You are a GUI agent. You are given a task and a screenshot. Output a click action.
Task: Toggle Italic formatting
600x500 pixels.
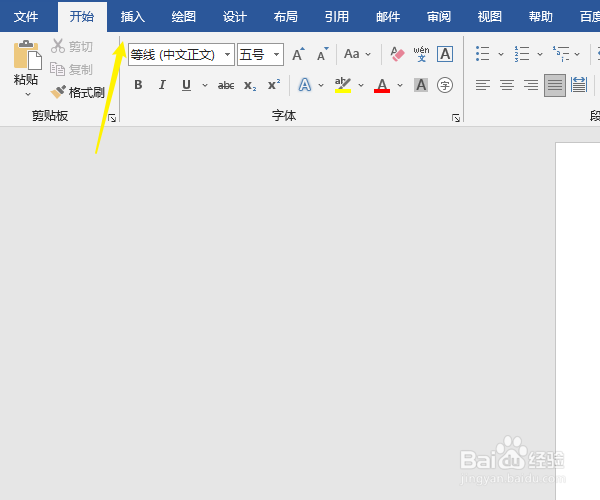pyautogui.click(x=163, y=85)
